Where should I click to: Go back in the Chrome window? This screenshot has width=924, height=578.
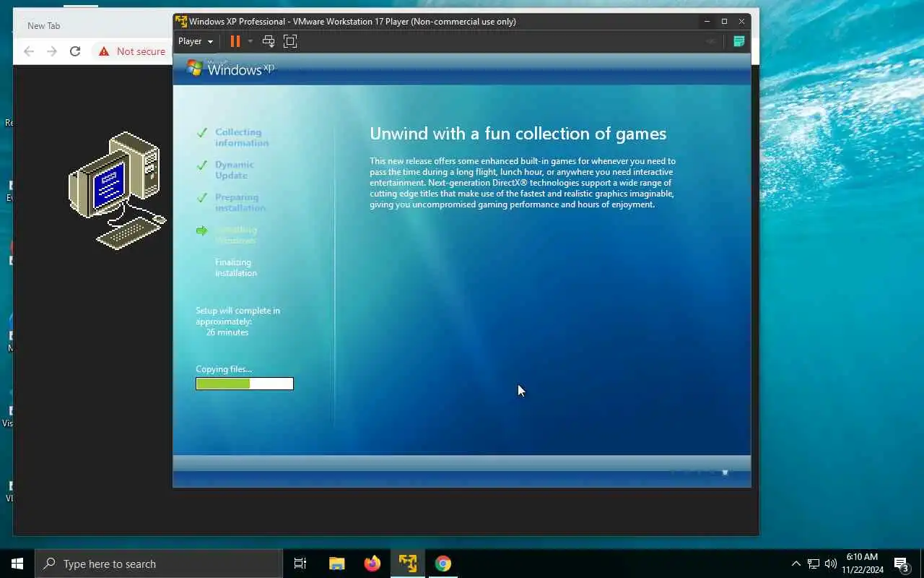pyautogui.click(x=29, y=51)
